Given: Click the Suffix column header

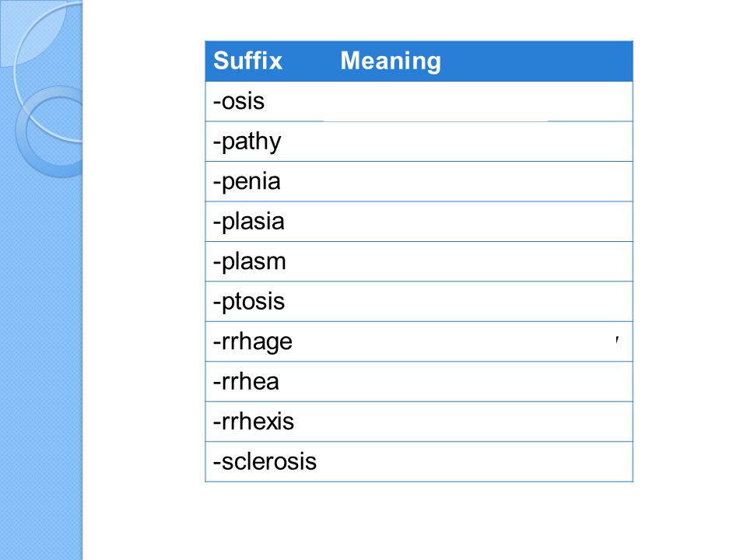Looking at the screenshot, I should 247,61.
